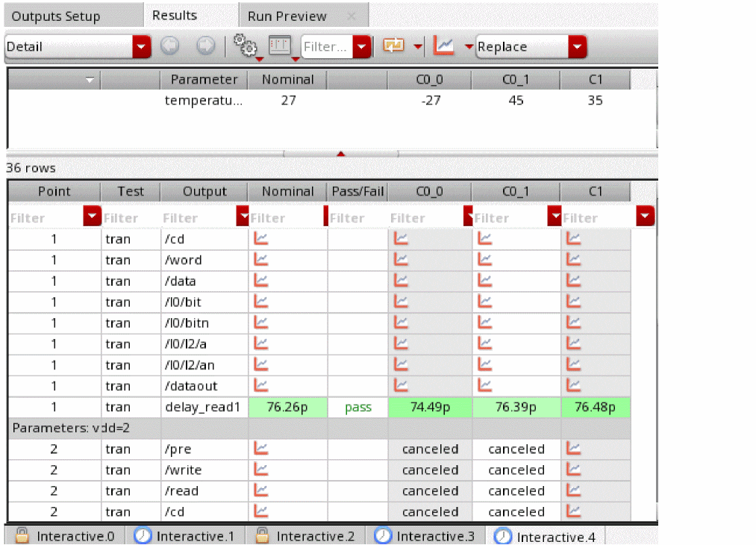The image size is (756, 545).
Task: Click the Nominal column header in results
Action: click(287, 191)
